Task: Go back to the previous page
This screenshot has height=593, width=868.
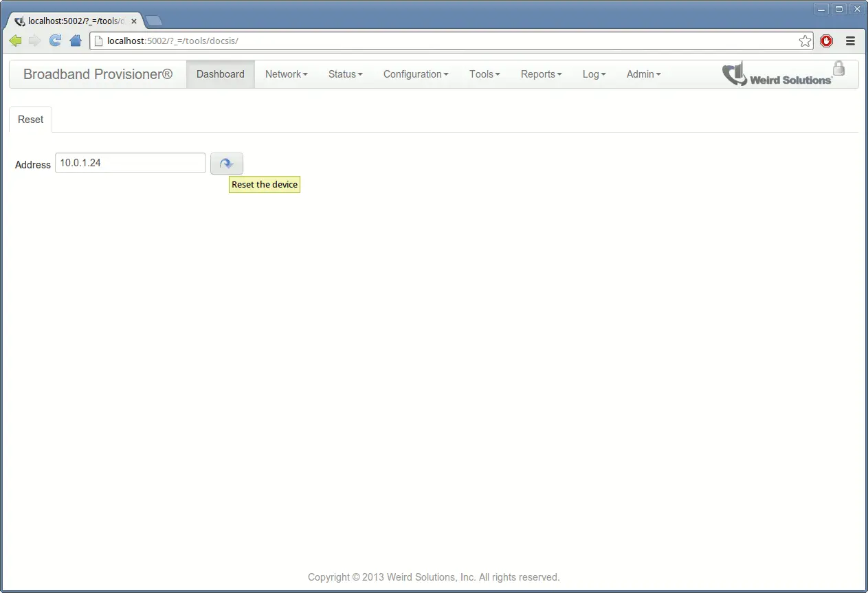Action: click(x=15, y=41)
